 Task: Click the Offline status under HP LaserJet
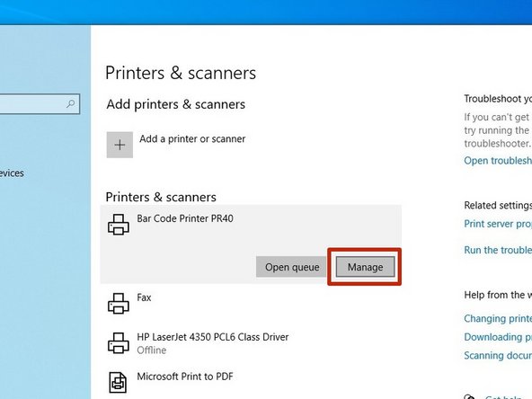pos(152,350)
